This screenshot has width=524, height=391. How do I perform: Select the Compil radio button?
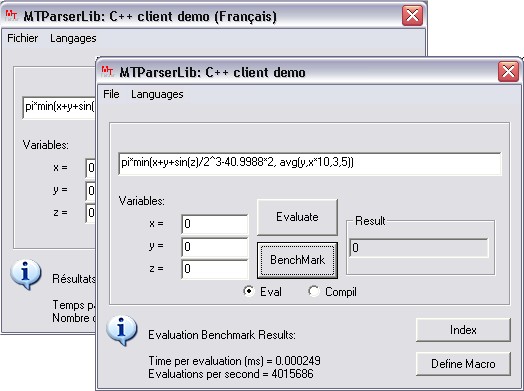pos(333,291)
